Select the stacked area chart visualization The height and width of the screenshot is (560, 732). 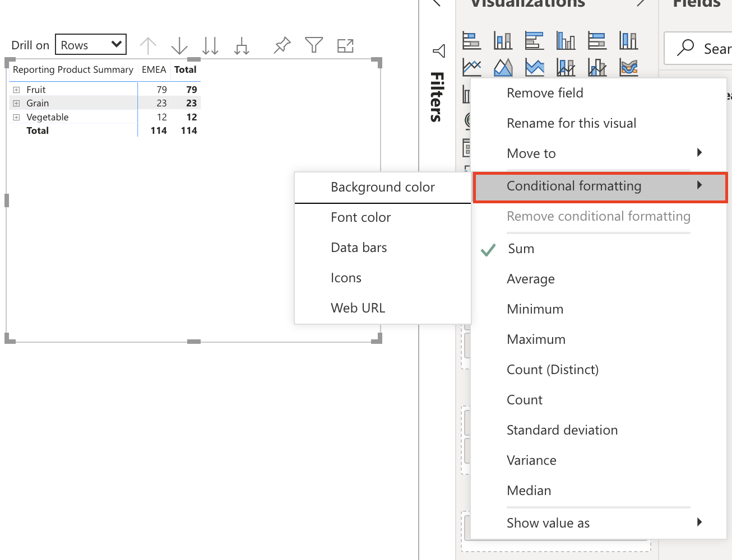pos(535,67)
